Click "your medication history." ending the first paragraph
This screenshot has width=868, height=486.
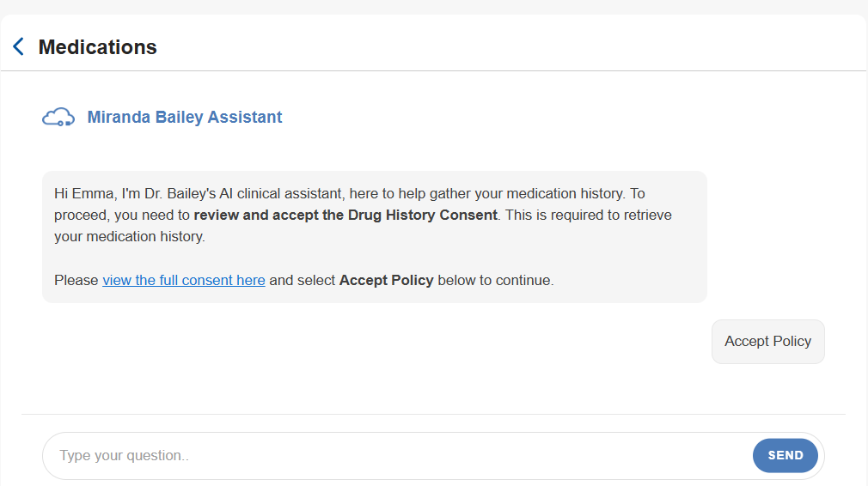pos(129,236)
